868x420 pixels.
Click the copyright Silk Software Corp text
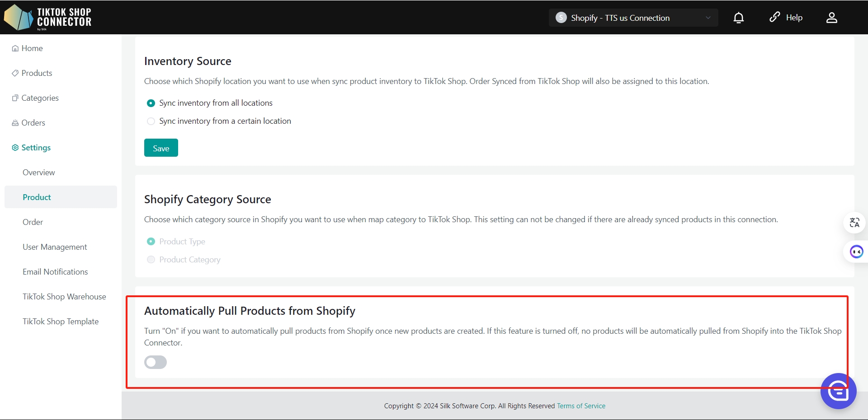[x=469, y=406]
